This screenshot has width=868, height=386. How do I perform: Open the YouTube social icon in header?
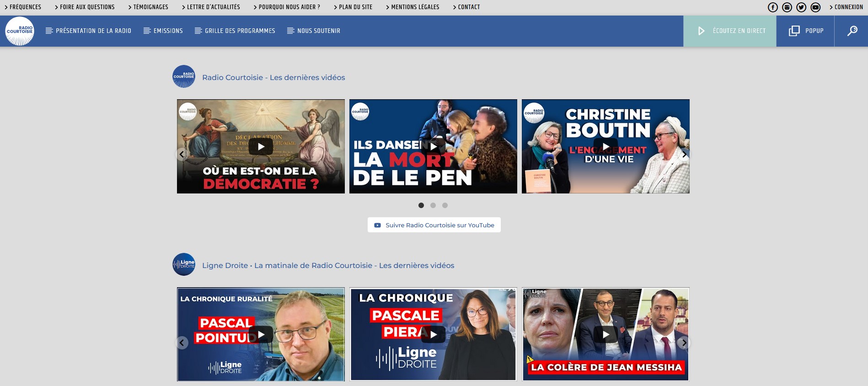815,7
